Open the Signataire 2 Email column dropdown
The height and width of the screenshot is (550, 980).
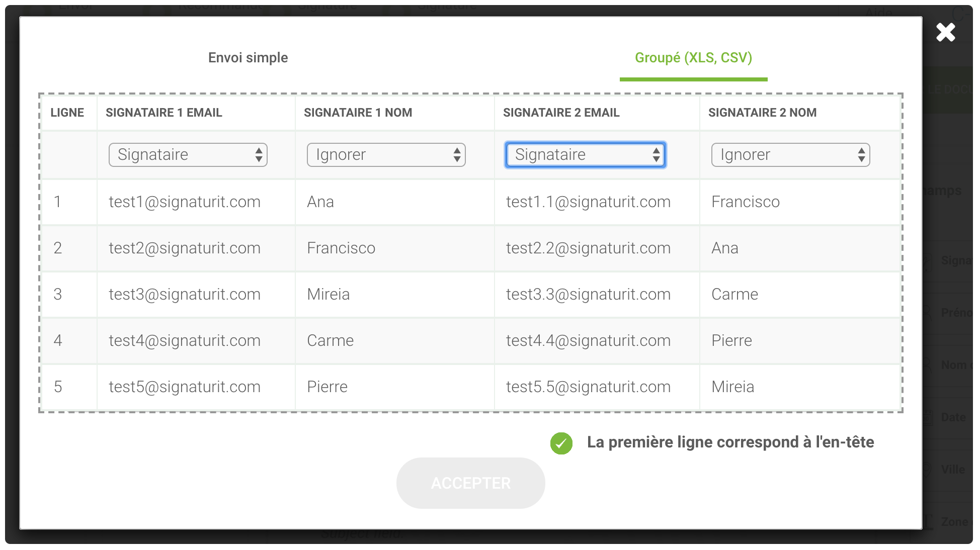(x=585, y=155)
